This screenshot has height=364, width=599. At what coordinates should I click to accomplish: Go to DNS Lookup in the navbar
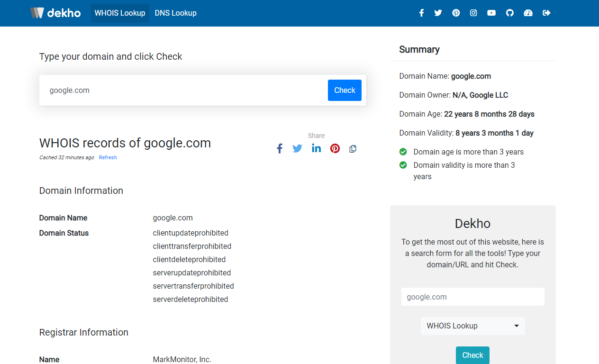176,13
